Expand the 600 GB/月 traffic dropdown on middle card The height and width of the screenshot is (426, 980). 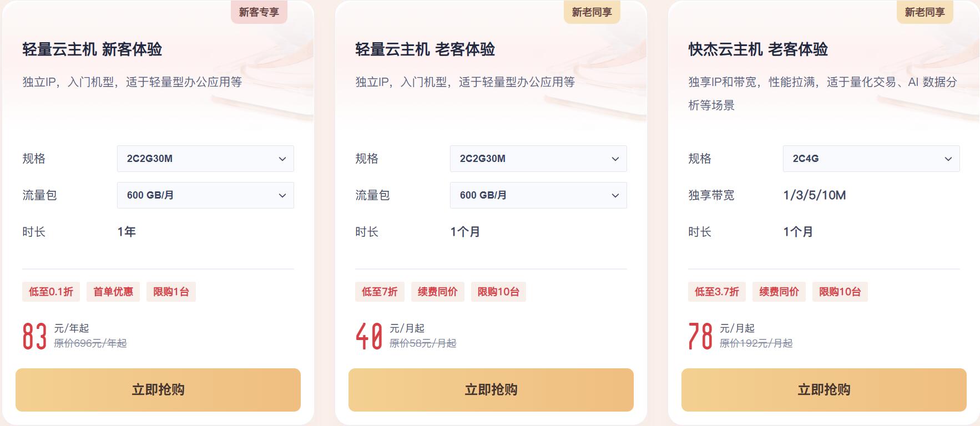[x=538, y=195]
